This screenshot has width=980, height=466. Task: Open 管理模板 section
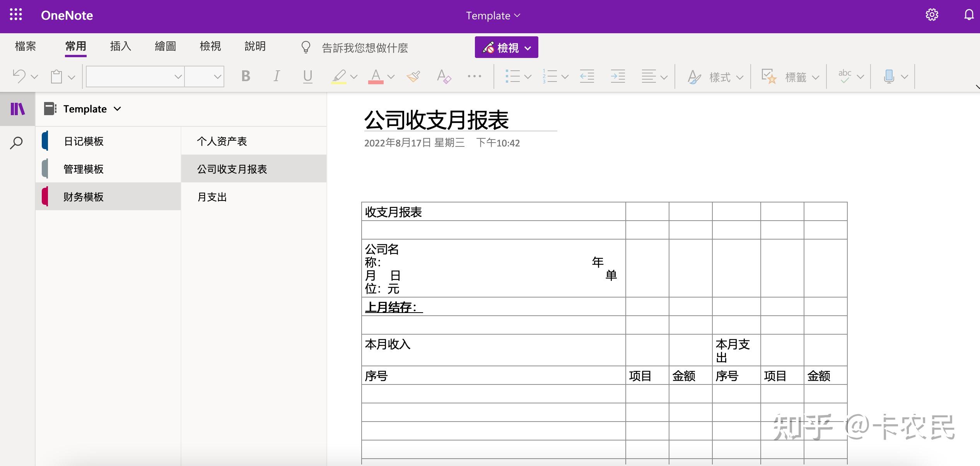click(x=108, y=169)
